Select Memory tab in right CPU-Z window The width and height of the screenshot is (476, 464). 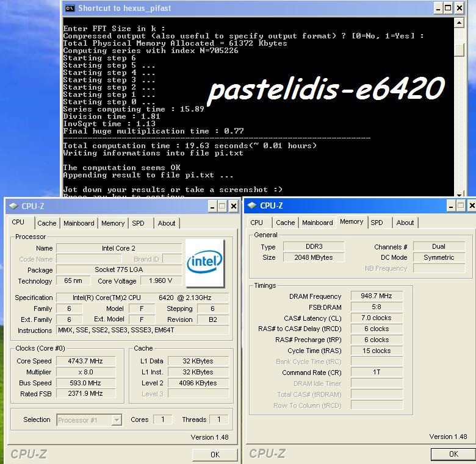coord(352,222)
